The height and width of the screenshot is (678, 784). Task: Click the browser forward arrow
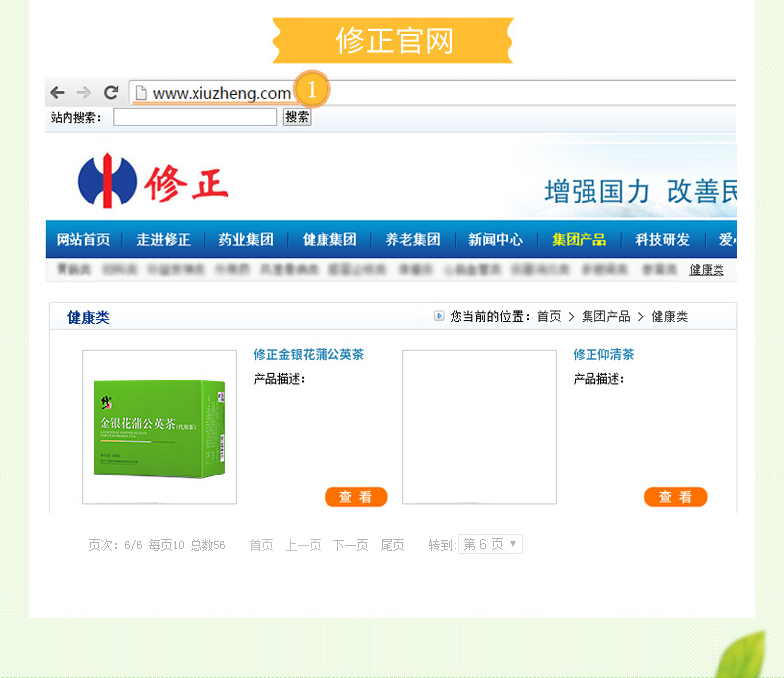[83, 93]
